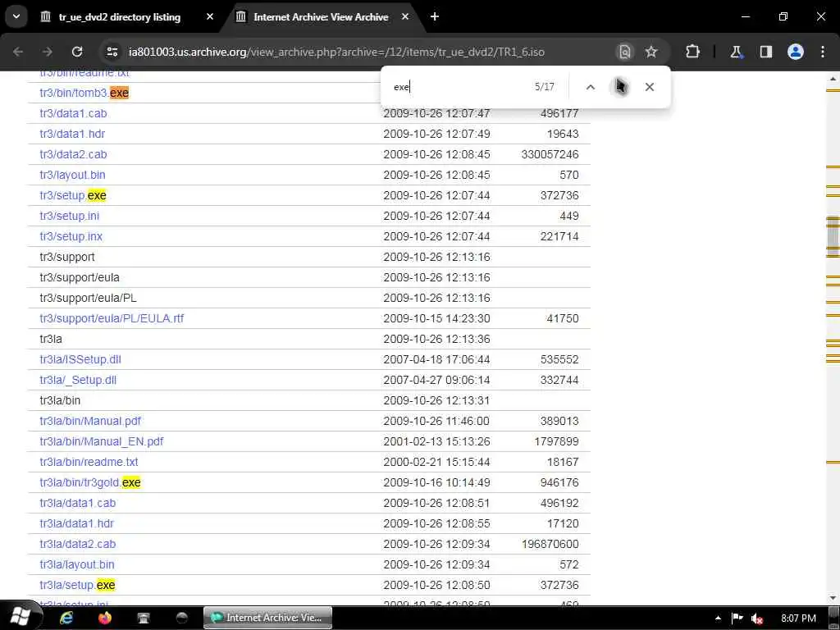
Task: Click the date 2001-02-13 15:13:26
Action: click(x=436, y=441)
